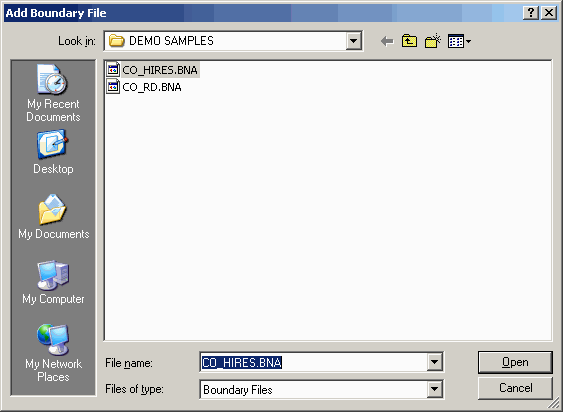Browse My Computer
563x412 pixels.
pos(53,283)
